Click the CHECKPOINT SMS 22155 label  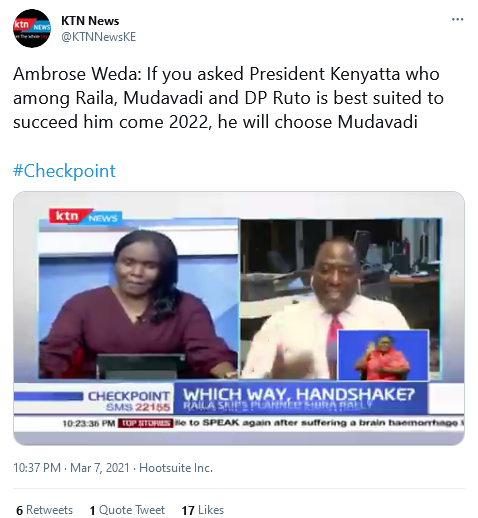(129, 401)
